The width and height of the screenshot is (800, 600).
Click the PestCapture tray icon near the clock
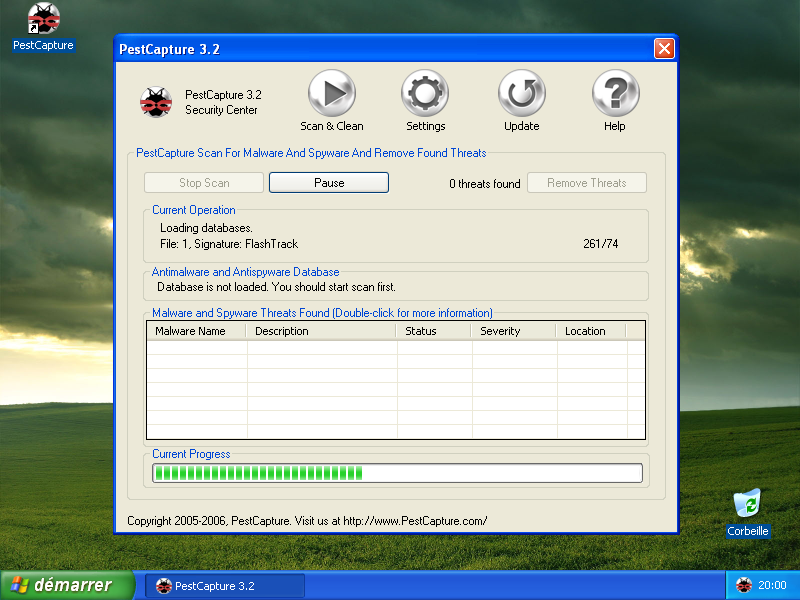pyautogui.click(x=744, y=585)
